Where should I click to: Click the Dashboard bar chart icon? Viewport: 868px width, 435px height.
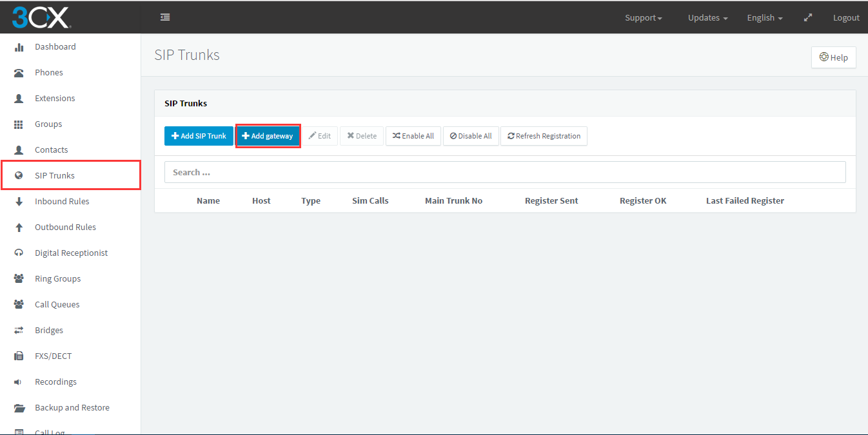[x=19, y=47]
